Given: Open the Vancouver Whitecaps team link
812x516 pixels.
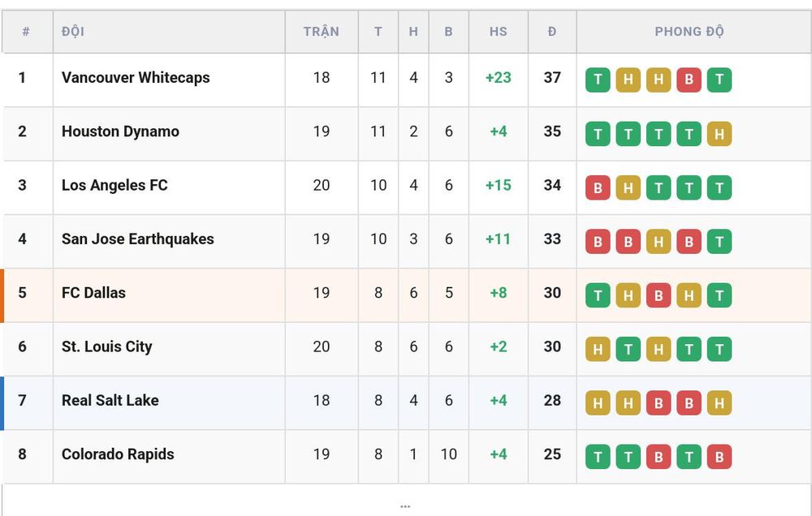Looking at the screenshot, I should tap(136, 78).
